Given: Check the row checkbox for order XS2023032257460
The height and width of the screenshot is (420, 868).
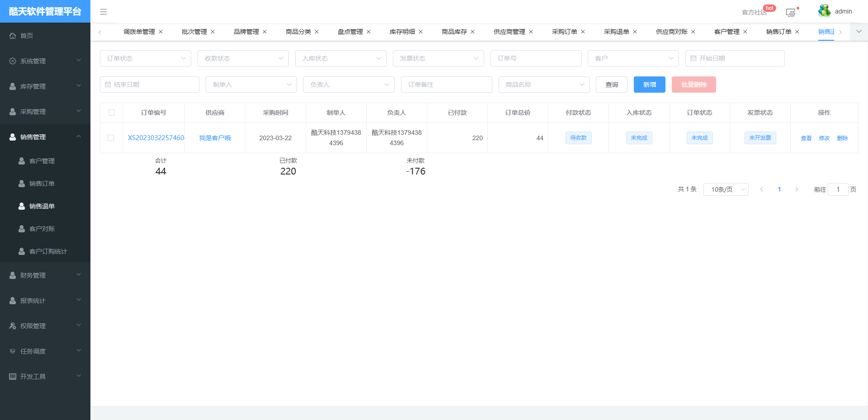Looking at the screenshot, I should 111,138.
